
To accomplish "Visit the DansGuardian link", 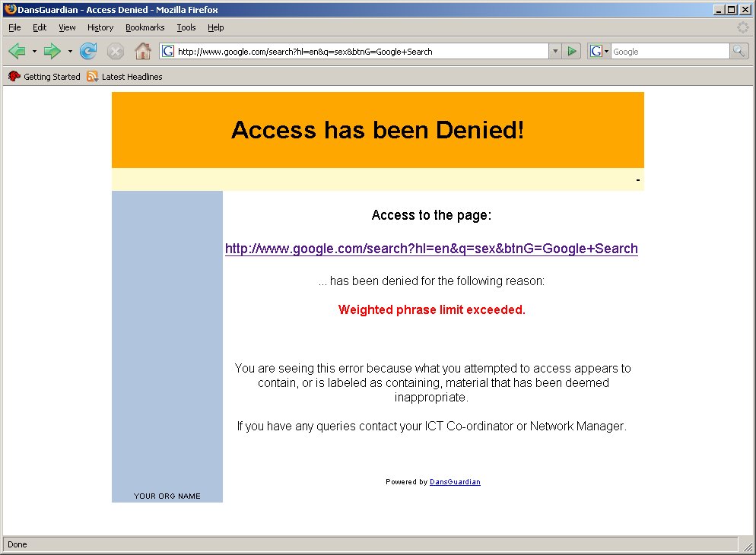I will (455, 482).
